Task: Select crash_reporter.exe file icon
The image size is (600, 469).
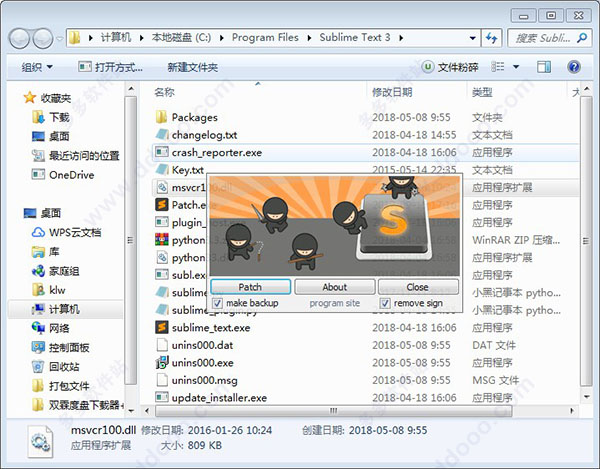Action: (x=161, y=152)
